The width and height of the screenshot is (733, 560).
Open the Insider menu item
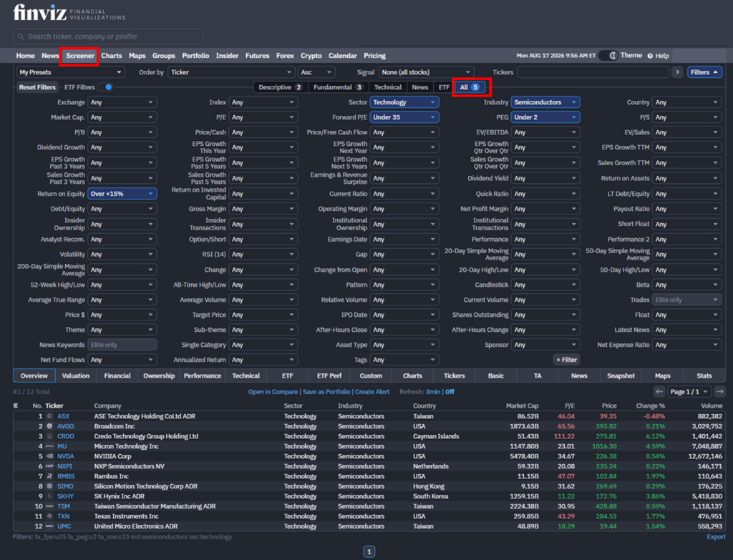coord(227,56)
